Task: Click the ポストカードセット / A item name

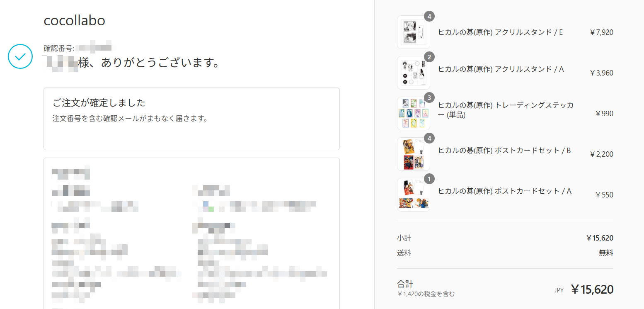Action: (505, 191)
